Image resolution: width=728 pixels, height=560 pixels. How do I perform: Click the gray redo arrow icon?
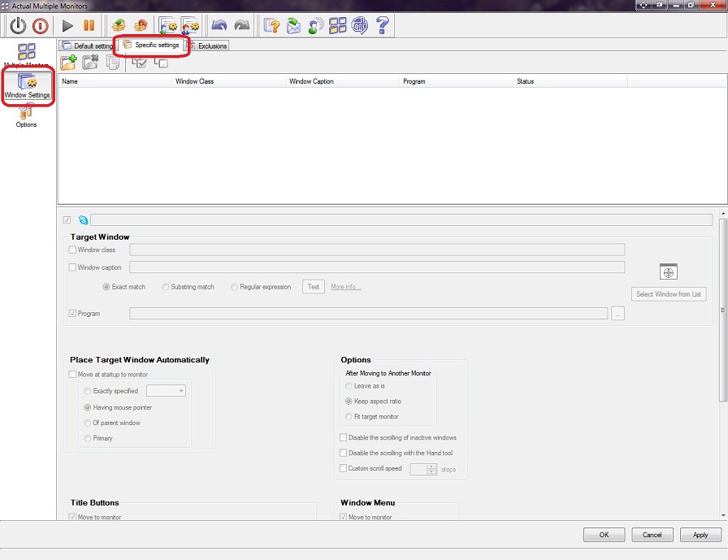tap(242, 25)
